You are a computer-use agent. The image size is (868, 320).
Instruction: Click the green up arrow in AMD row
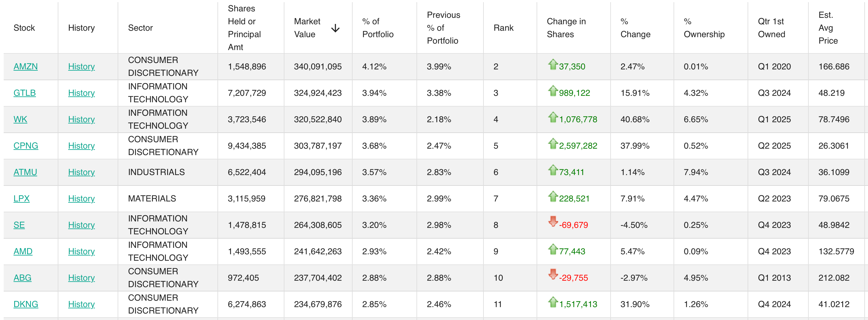(x=553, y=249)
